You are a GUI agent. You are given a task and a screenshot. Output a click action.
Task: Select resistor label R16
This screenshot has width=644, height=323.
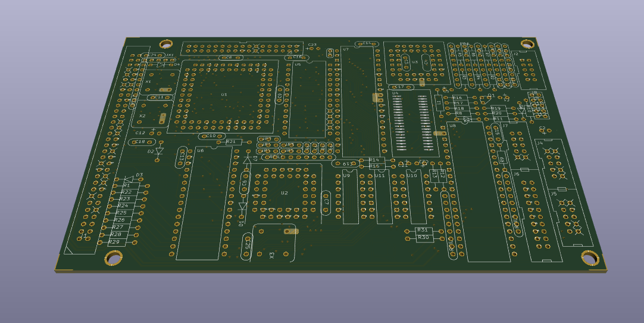458,98
